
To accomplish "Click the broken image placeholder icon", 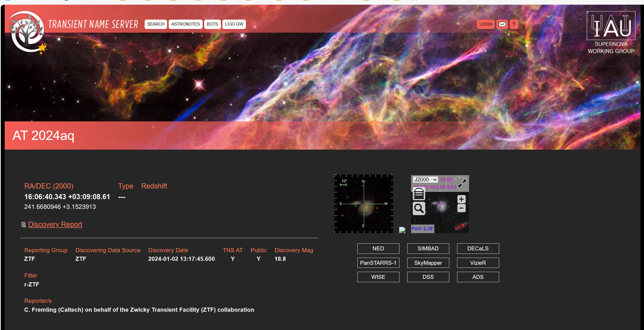I will point(402,230).
